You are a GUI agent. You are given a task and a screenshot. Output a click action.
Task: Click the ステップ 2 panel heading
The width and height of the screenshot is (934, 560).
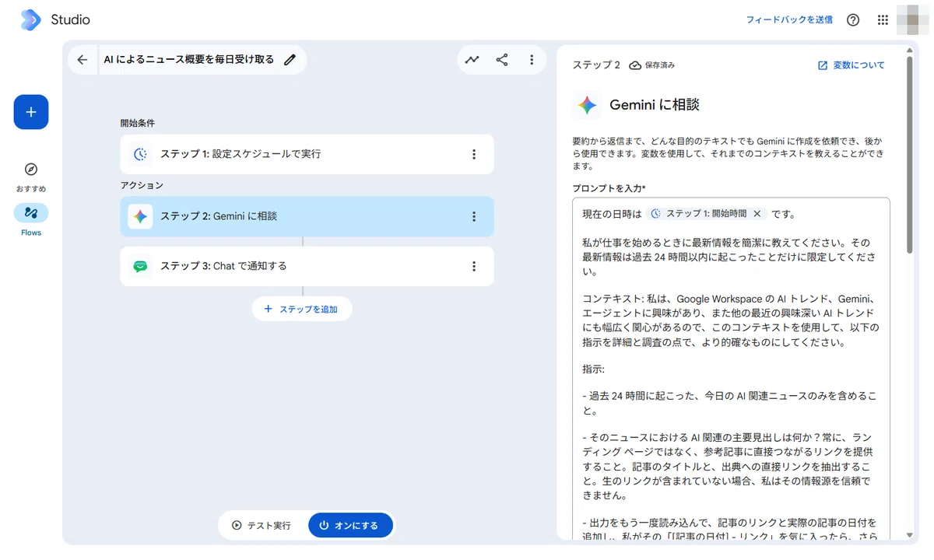coord(596,65)
